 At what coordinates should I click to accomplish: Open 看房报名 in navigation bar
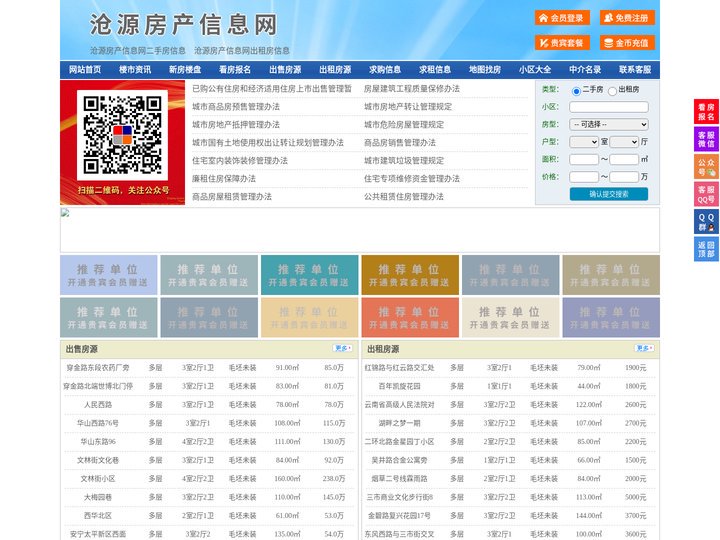235,70
